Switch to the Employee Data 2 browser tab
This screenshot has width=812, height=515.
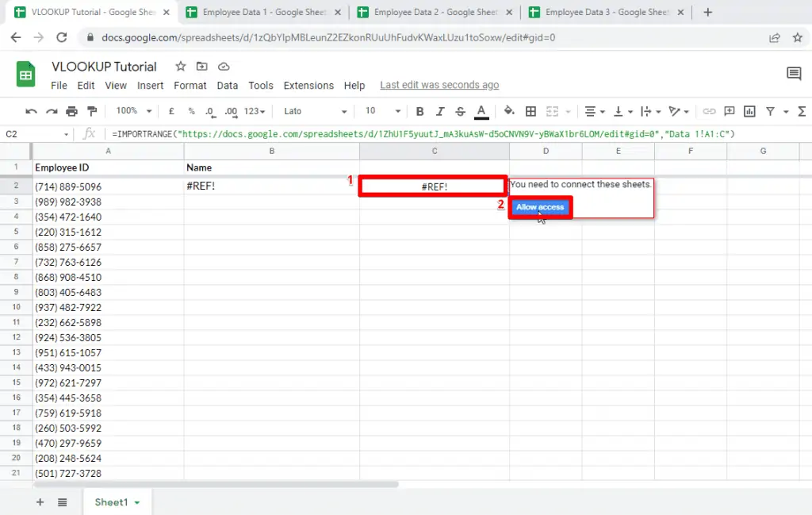pos(428,13)
